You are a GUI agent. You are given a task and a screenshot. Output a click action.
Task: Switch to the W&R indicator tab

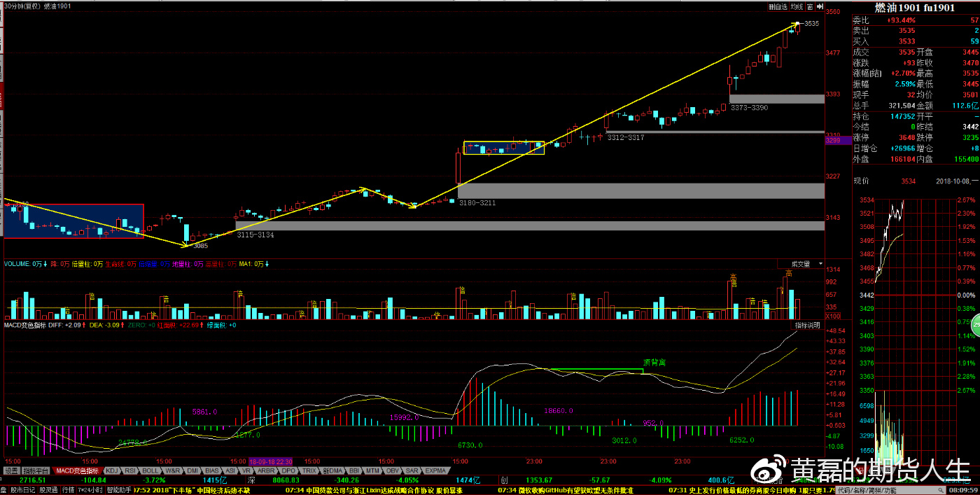click(173, 470)
